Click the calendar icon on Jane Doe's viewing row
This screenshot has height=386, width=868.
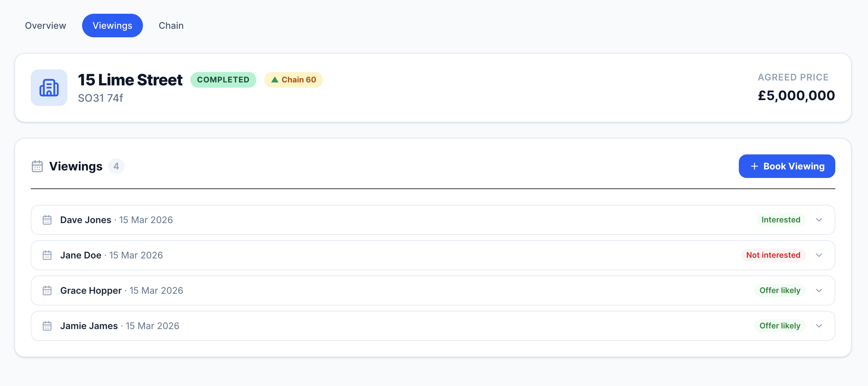pyautogui.click(x=47, y=255)
